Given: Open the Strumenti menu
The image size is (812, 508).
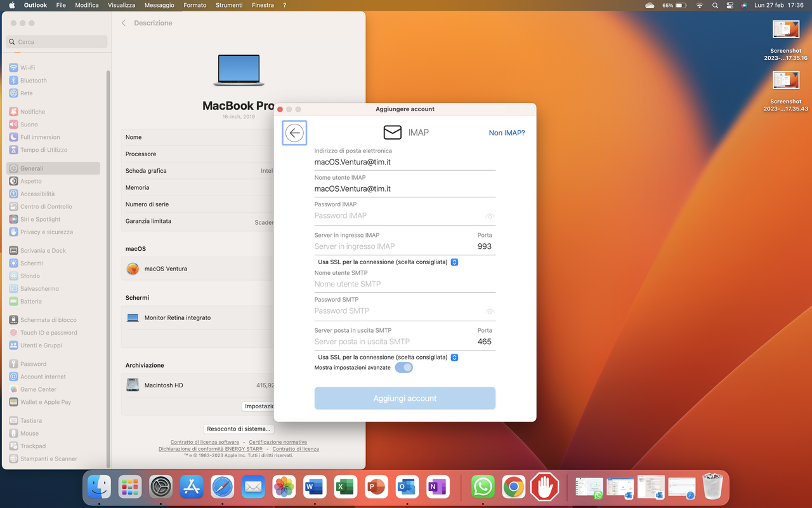Looking at the screenshot, I should 229,5.
